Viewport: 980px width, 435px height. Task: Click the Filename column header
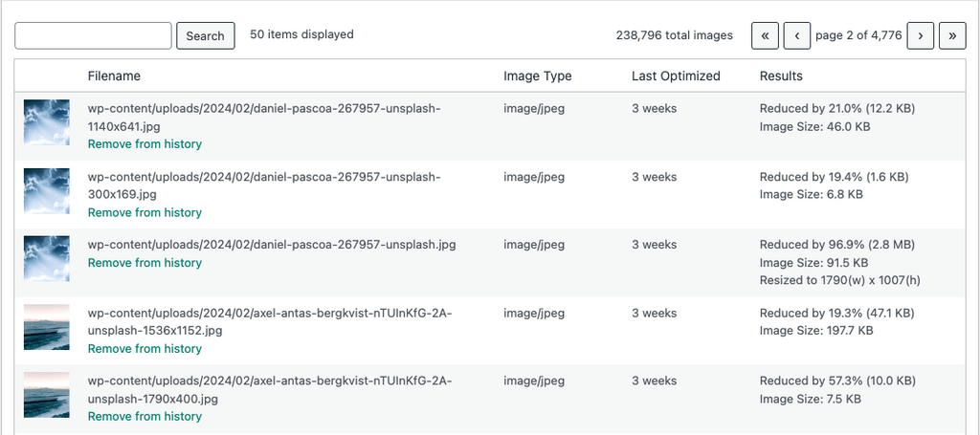coord(114,76)
